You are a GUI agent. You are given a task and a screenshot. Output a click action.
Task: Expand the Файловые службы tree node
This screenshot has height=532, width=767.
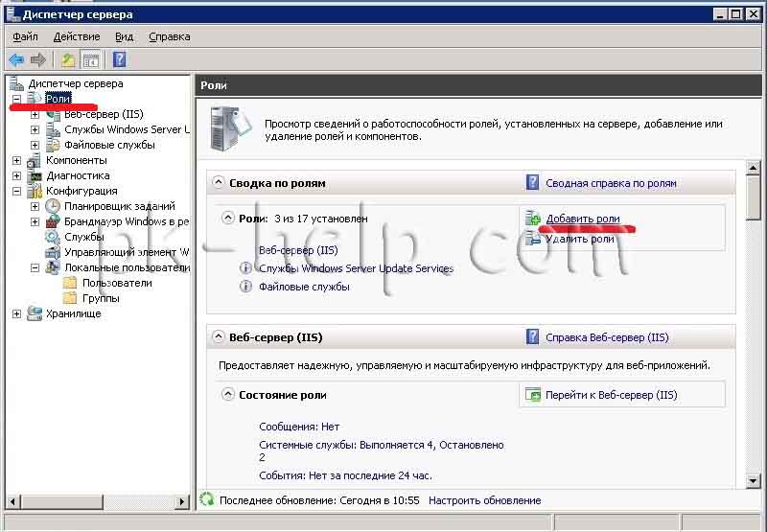(35, 145)
